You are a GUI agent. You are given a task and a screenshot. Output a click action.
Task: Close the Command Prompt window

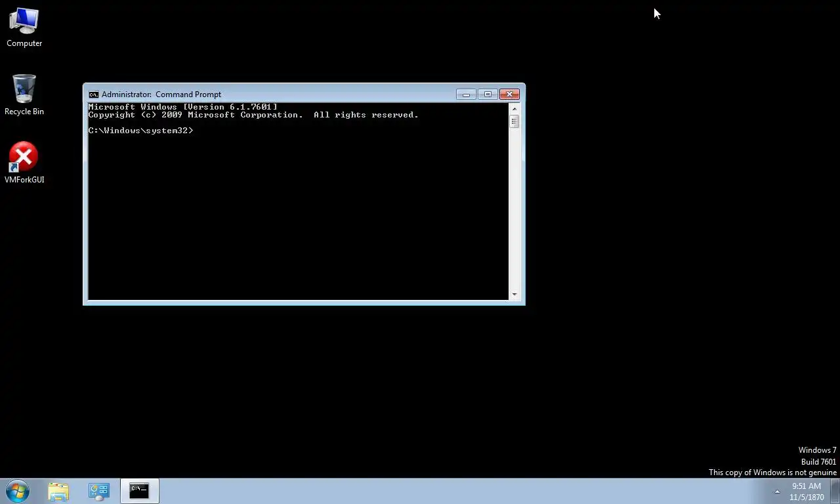(x=509, y=94)
